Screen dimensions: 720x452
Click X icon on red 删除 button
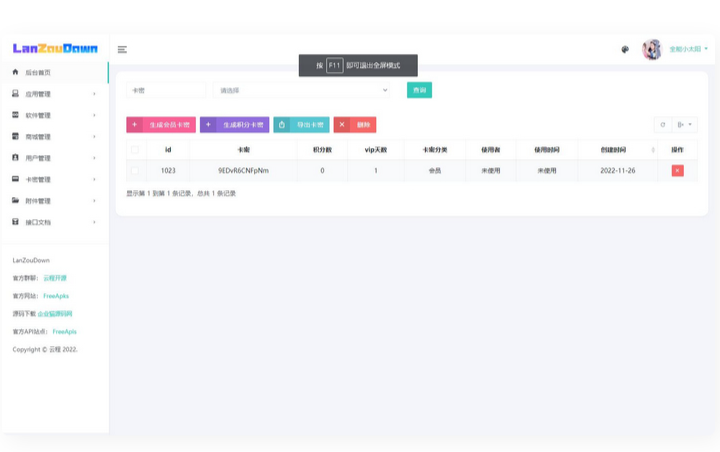click(x=342, y=124)
